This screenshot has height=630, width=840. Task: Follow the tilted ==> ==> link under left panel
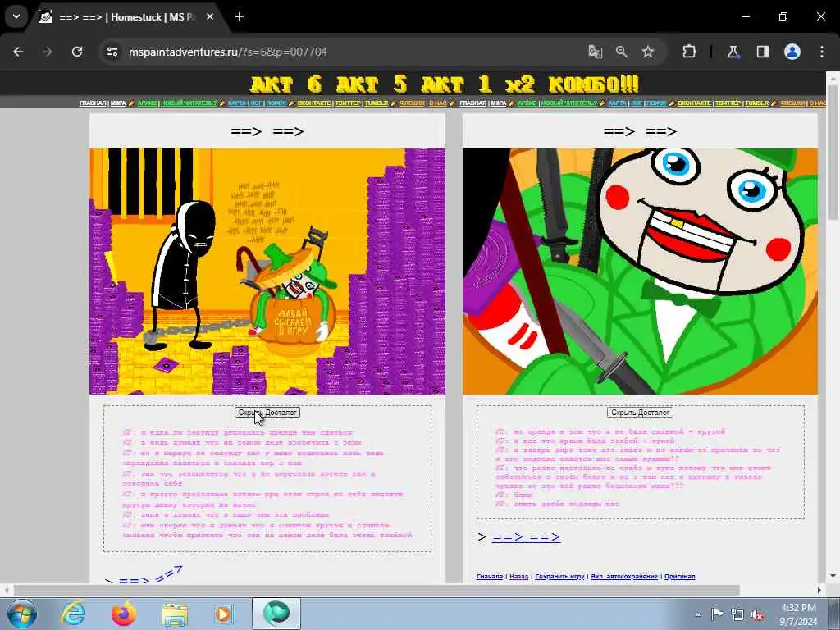(151, 575)
